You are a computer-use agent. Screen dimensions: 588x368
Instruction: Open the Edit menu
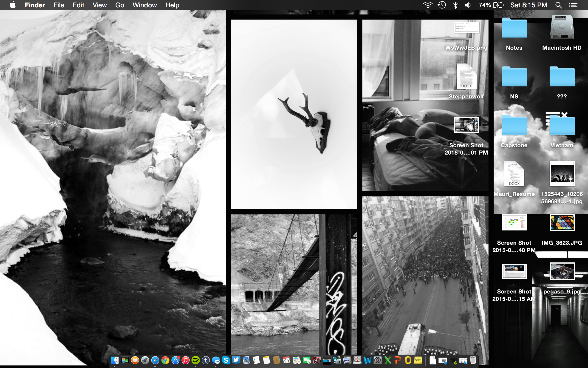78,5
